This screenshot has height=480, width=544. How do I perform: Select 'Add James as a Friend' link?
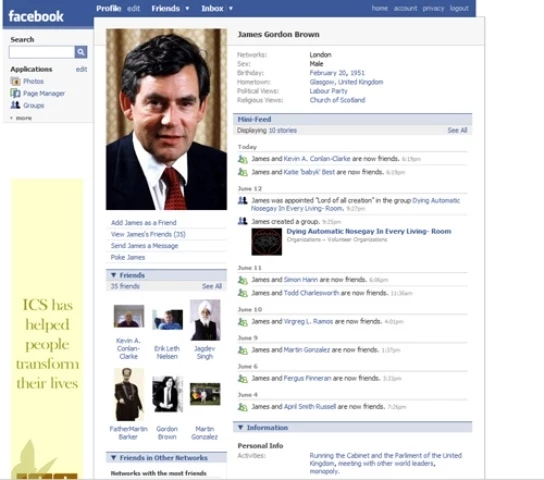point(144,223)
